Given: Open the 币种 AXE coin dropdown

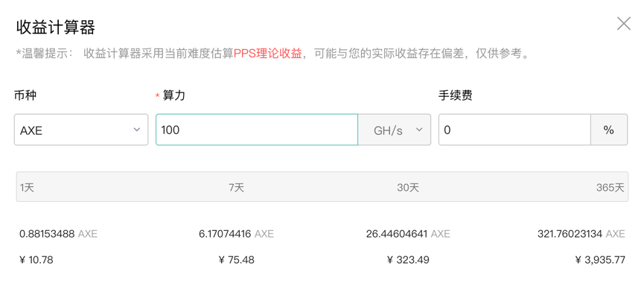Looking at the screenshot, I should (x=81, y=130).
